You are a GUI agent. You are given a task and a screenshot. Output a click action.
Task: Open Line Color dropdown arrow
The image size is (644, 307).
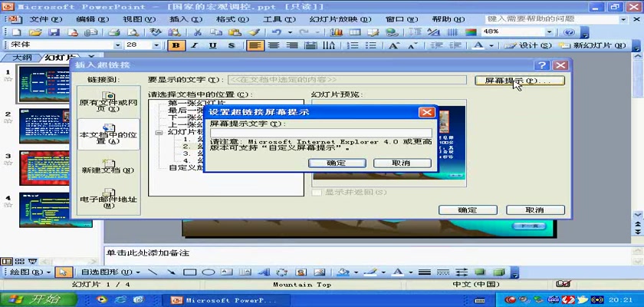pos(383,272)
